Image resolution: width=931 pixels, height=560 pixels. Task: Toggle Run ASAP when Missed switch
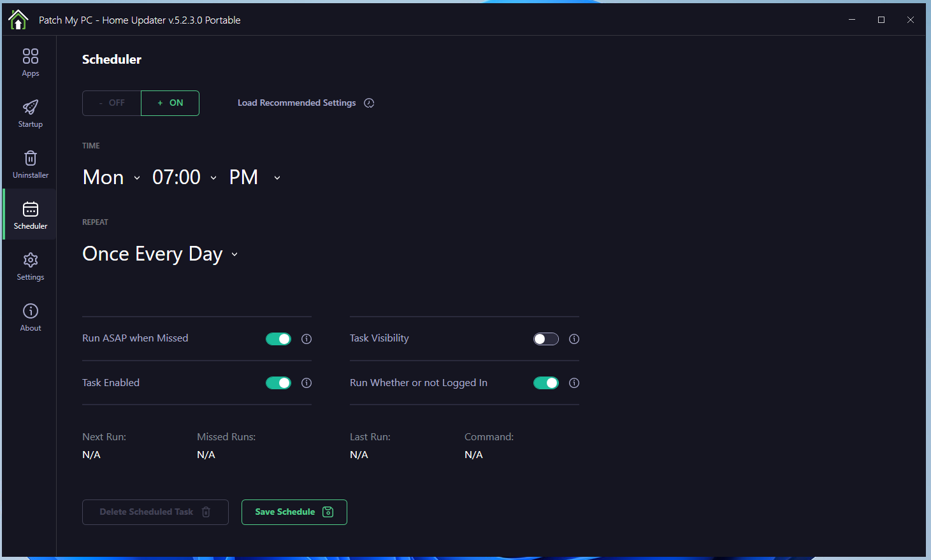278,339
